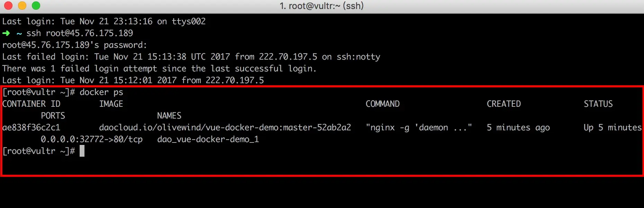
Task: Click the IMAGE column header
Action: (x=111, y=104)
